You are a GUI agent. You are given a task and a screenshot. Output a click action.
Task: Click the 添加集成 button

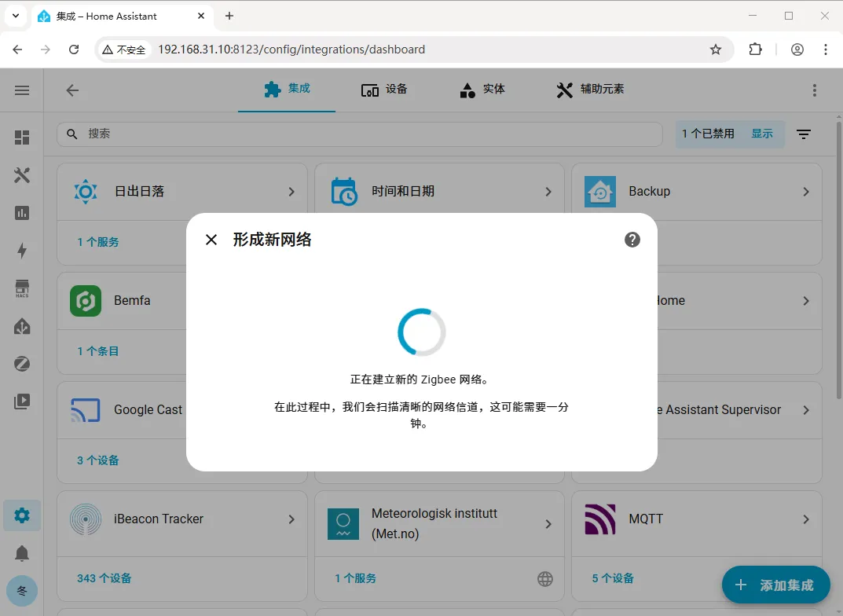click(x=775, y=585)
